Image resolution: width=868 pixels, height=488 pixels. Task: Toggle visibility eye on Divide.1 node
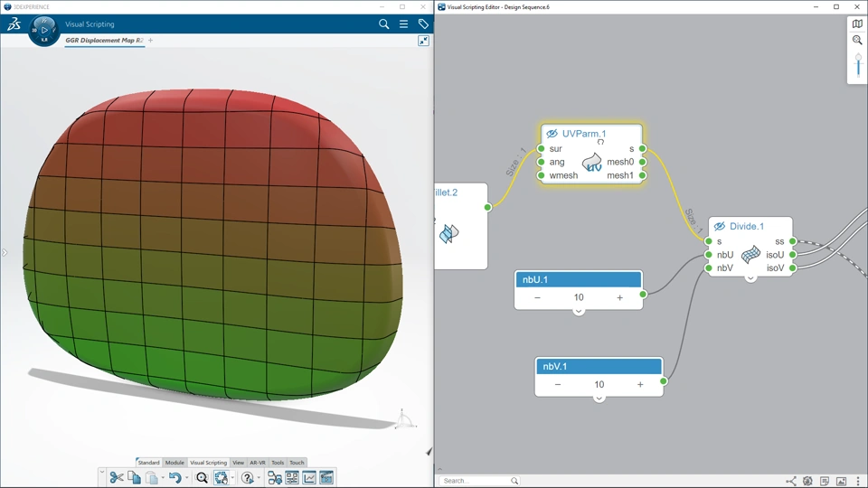[x=719, y=226]
